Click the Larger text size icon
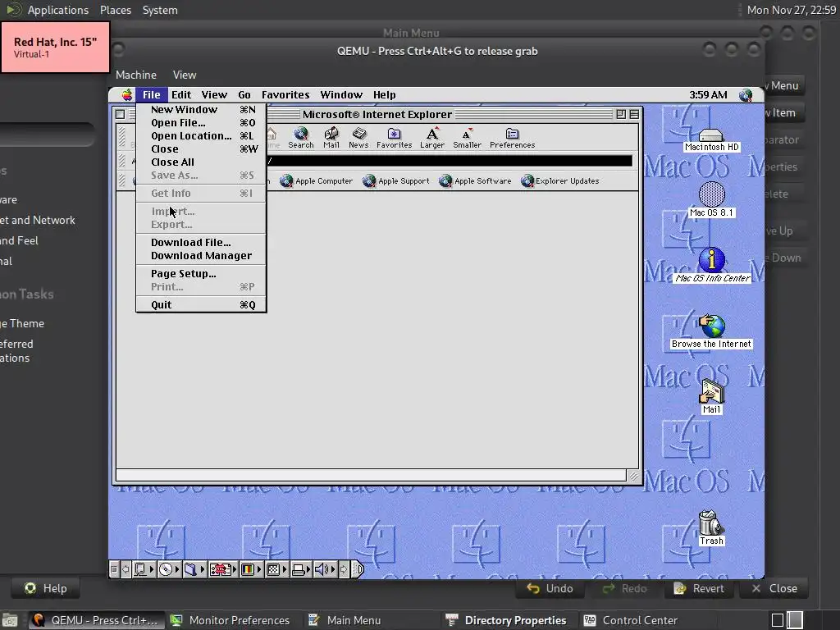Image resolution: width=840 pixels, height=630 pixels. tap(432, 138)
